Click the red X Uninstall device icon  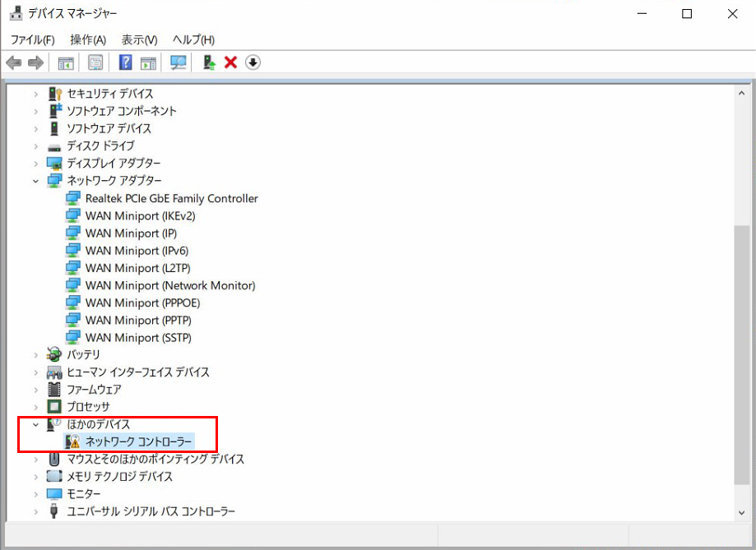(231, 62)
